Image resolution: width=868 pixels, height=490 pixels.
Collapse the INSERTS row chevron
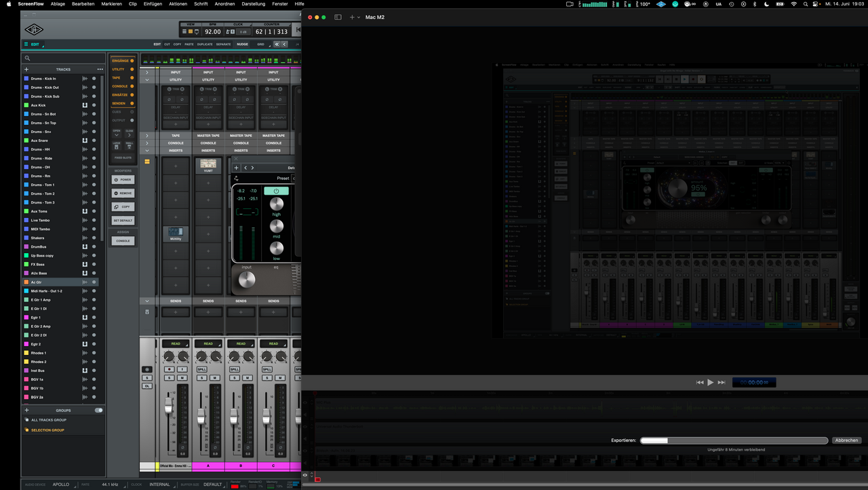point(147,150)
